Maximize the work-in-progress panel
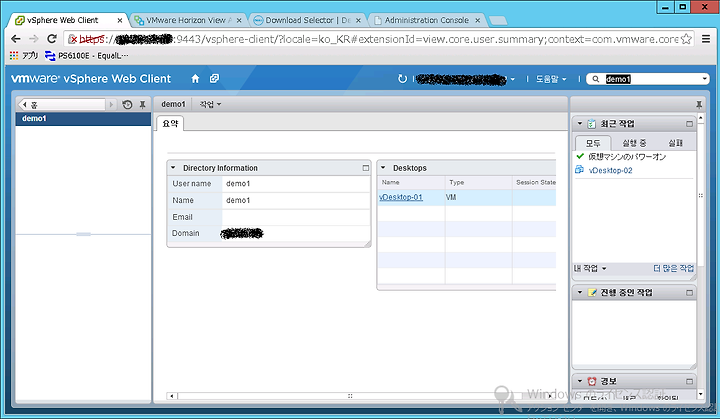This screenshot has height=419, width=720. (689, 293)
